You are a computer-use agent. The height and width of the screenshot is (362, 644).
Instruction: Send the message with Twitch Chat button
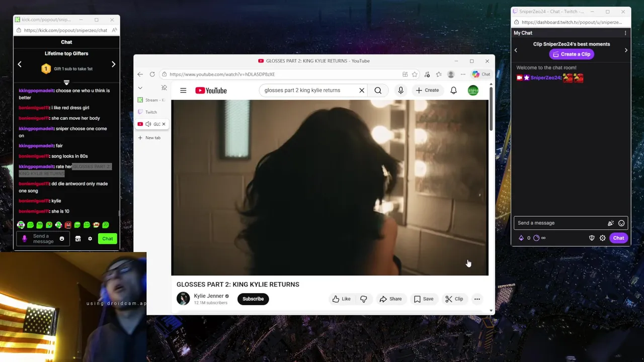(x=618, y=238)
